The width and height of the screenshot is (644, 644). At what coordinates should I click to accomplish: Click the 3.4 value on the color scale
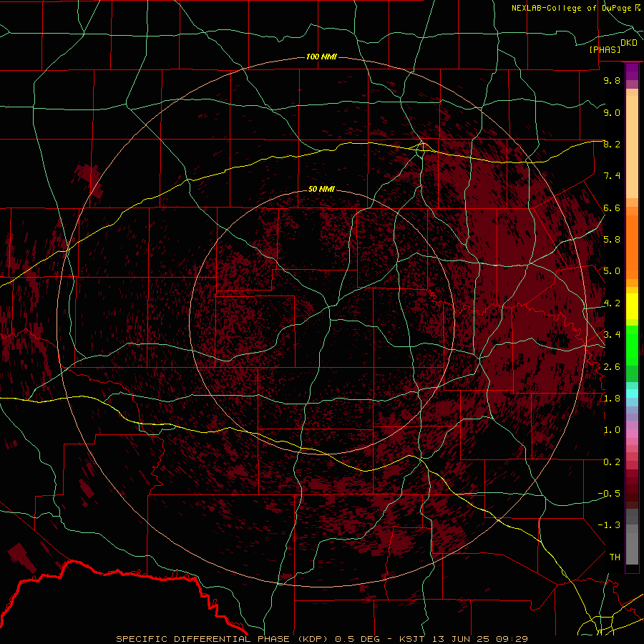coord(612,335)
